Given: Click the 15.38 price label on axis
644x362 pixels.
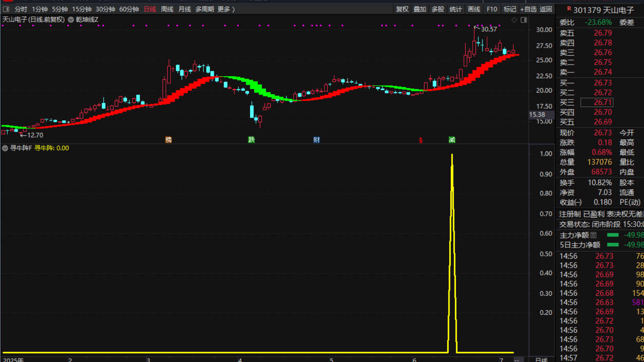Looking at the screenshot, I should (537, 115).
